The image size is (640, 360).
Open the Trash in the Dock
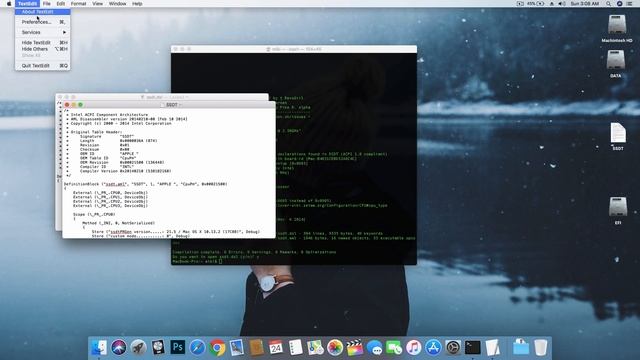pyautogui.click(x=540, y=348)
